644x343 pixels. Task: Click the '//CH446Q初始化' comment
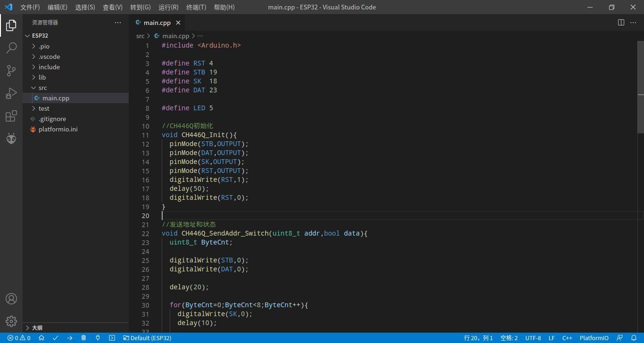tap(187, 126)
